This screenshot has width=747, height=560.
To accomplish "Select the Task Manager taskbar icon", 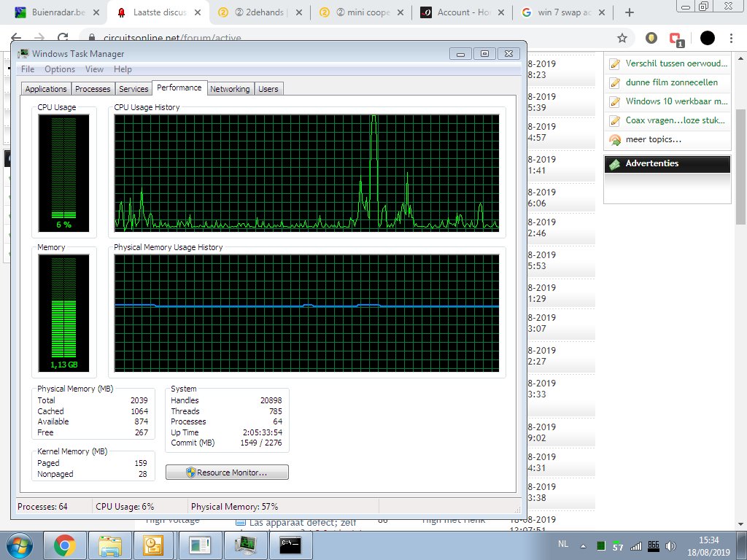I will 245,545.
